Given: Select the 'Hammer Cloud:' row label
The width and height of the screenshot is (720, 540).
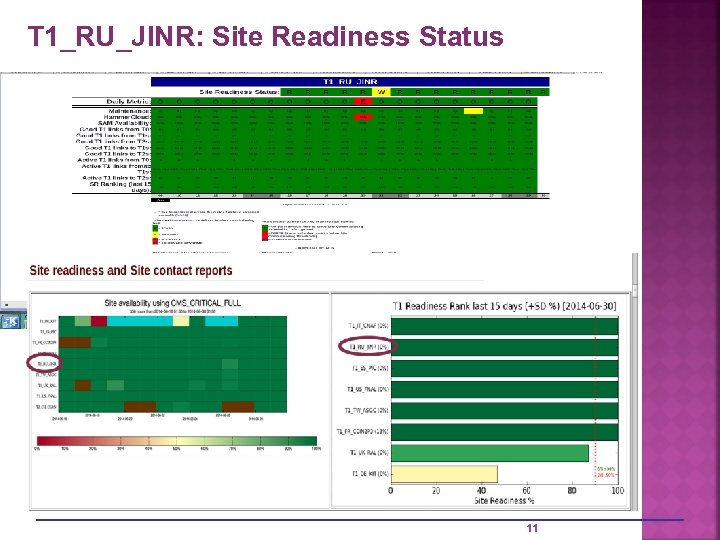Looking at the screenshot, I should coord(126,117).
